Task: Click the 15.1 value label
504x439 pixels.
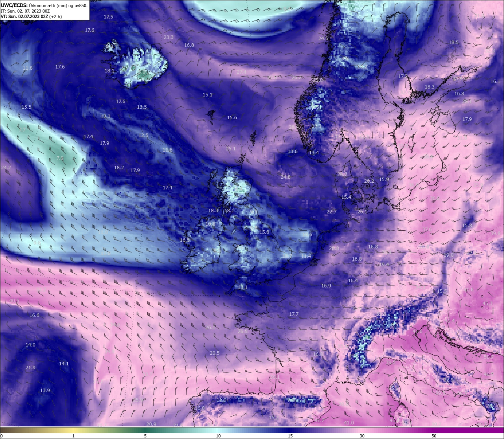Action: tap(208, 95)
